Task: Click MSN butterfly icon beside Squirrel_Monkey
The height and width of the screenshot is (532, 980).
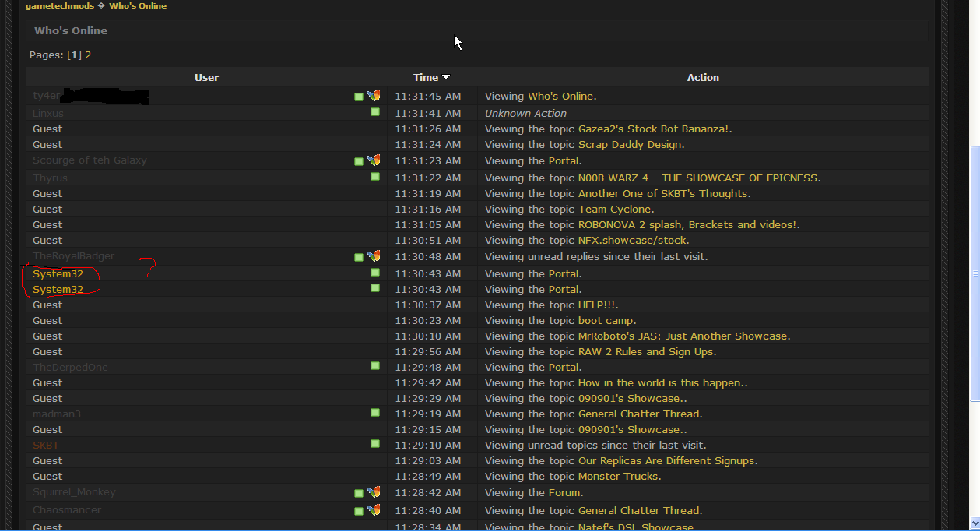Action: tap(374, 492)
